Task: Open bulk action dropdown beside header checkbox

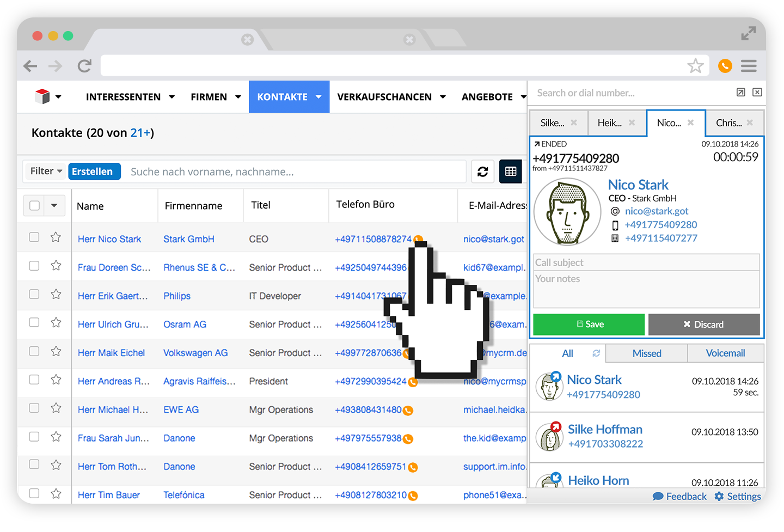Action: tap(54, 206)
